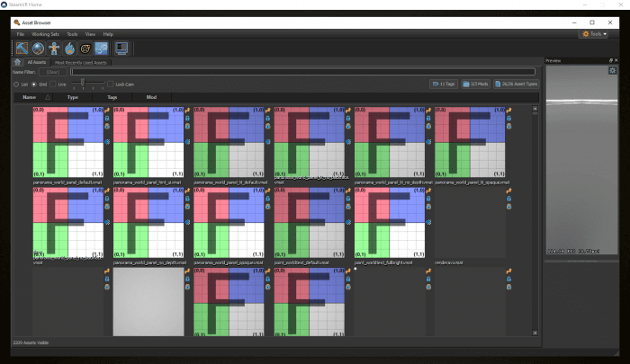The height and width of the screenshot is (364, 630).
Task: Open the Working Sets menu
Action: pyautogui.click(x=45, y=34)
